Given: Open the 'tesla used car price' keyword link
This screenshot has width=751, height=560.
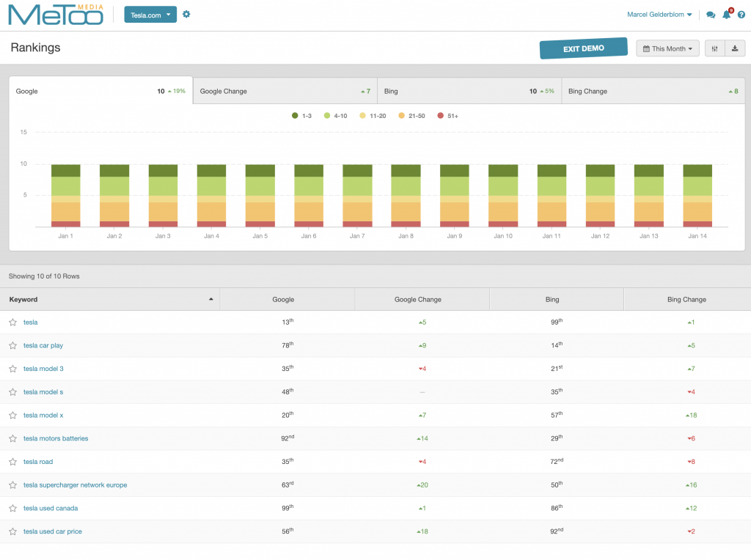Looking at the screenshot, I should coord(53,531).
